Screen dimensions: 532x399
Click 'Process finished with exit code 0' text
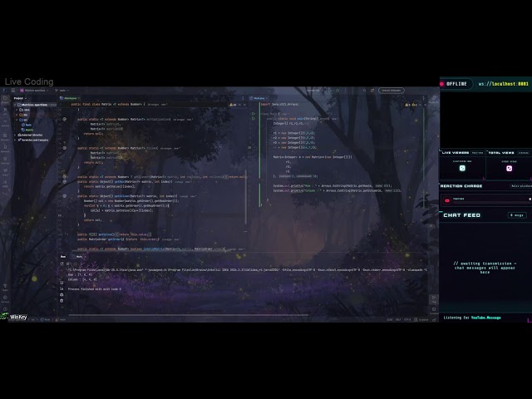pyautogui.click(x=95, y=289)
